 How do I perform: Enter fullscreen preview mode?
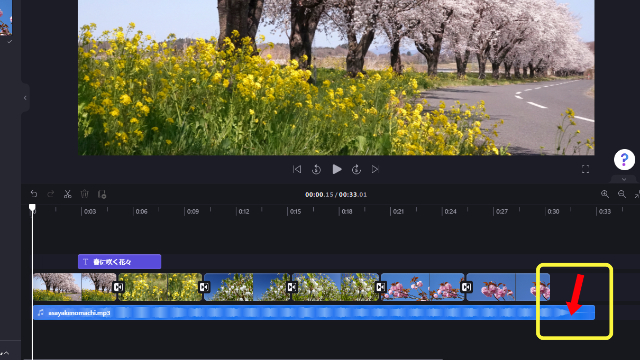[x=585, y=169]
